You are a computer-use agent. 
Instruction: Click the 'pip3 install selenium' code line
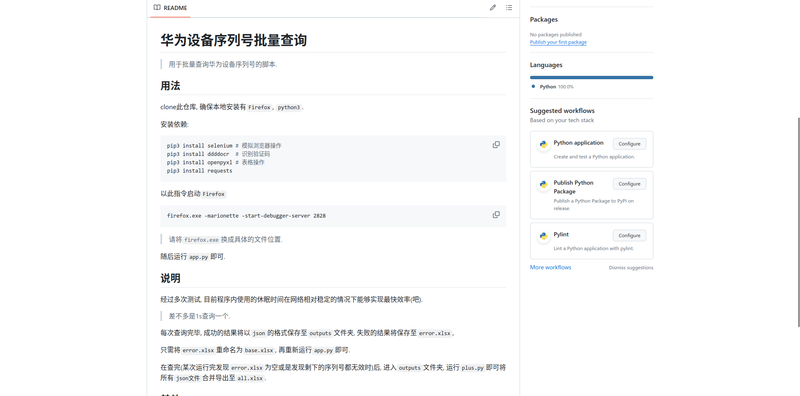click(x=224, y=145)
